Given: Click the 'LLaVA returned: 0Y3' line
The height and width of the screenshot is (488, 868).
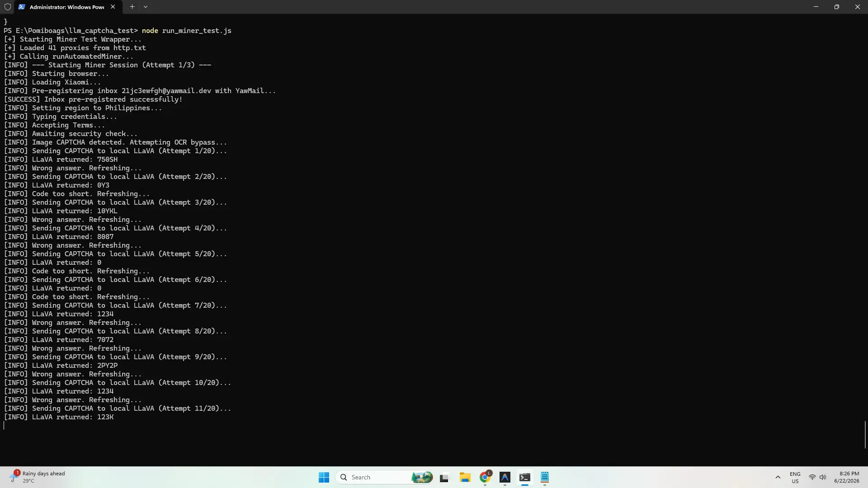Looking at the screenshot, I should pyautogui.click(x=57, y=185).
